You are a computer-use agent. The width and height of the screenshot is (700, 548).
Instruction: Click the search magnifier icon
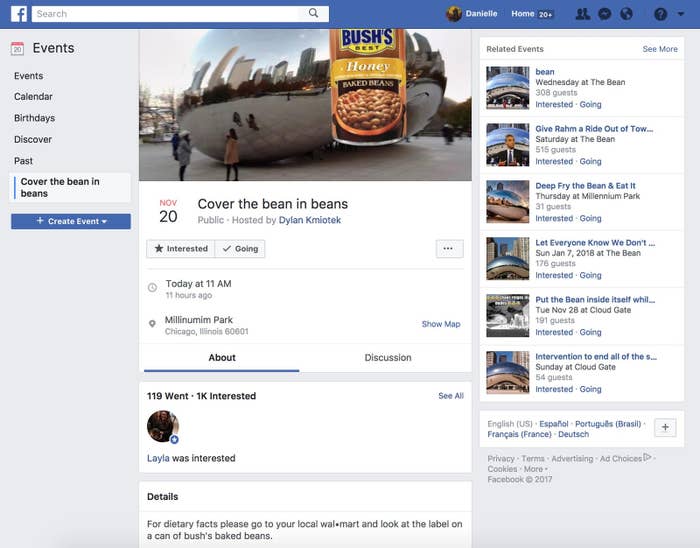click(313, 13)
